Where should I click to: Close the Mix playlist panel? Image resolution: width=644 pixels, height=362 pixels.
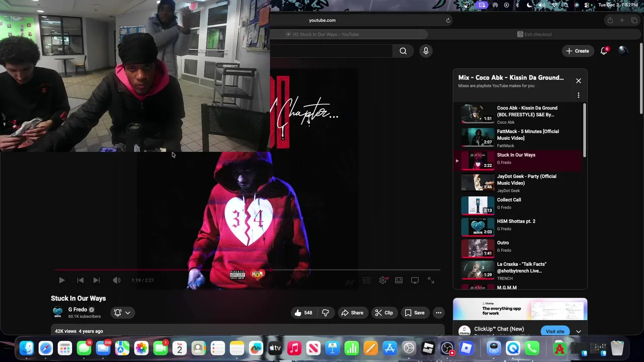579,81
